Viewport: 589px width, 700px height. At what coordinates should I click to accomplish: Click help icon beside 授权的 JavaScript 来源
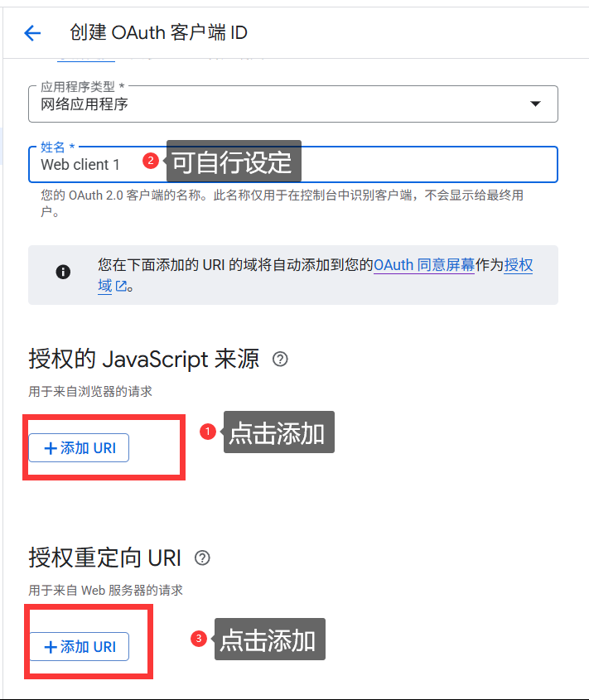280,359
